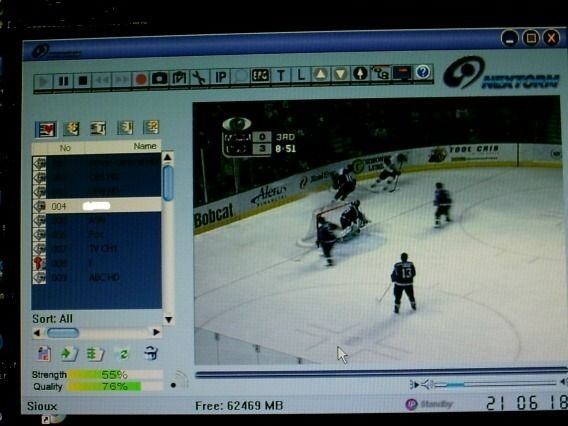The height and width of the screenshot is (426, 568).
Task: Pause the live TV playback
Action: click(63, 81)
